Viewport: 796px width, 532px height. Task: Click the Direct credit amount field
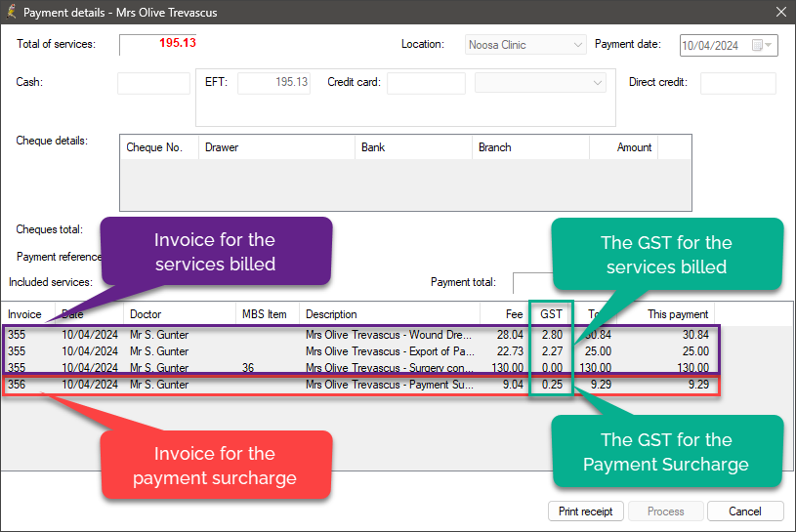pos(737,83)
